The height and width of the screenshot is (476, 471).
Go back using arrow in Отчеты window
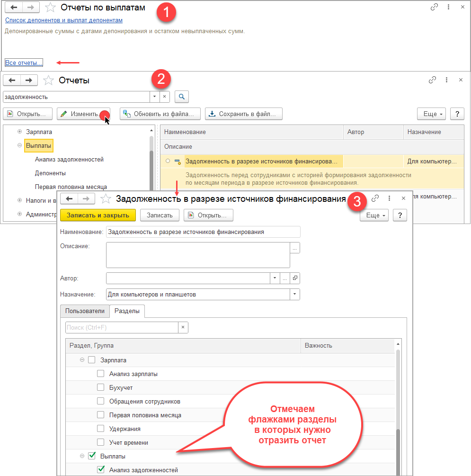pos(12,81)
